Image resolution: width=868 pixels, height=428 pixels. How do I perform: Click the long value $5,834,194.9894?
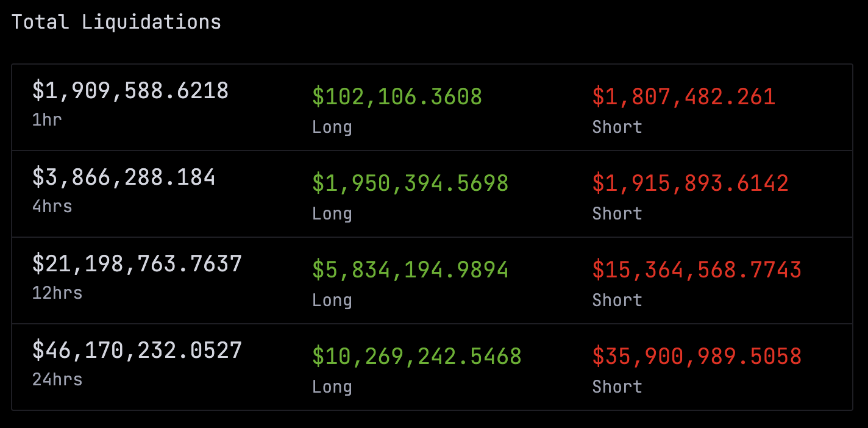410,270
